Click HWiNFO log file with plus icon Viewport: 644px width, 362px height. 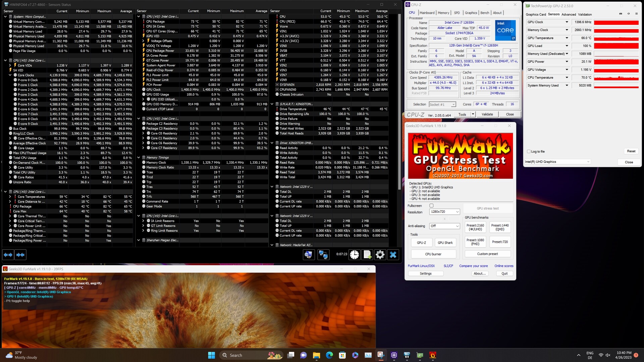point(367,255)
